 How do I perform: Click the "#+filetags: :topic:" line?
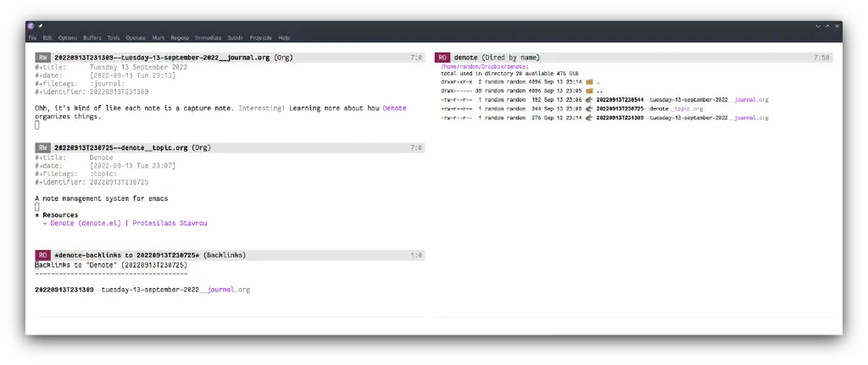click(x=75, y=174)
